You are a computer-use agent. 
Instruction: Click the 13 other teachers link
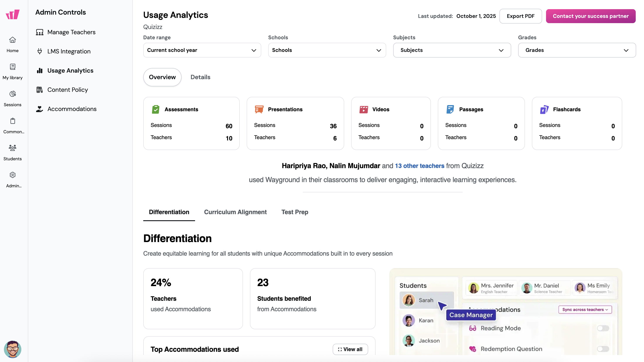pos(420,166)
